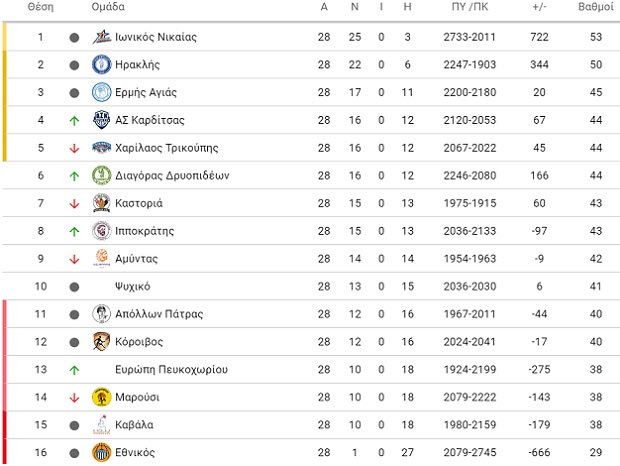This screenshot has width=620, height=466.
Task: Click the Διαγόρας Δρυοπιδέων green logo
Action: coord(101,175)
